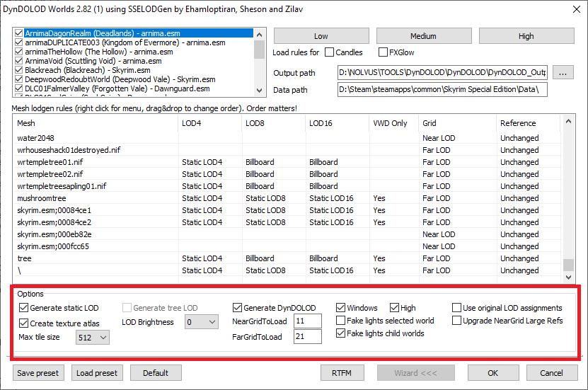588x390 pixels.
Task: Click the LOD4 column header
Action: coord(210,123)
